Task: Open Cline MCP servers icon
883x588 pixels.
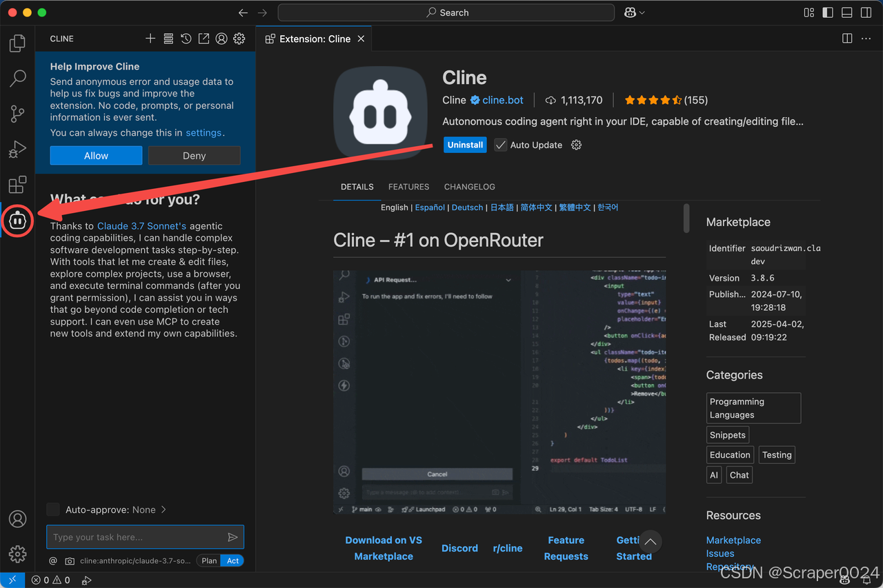Action: pos(168,39)
